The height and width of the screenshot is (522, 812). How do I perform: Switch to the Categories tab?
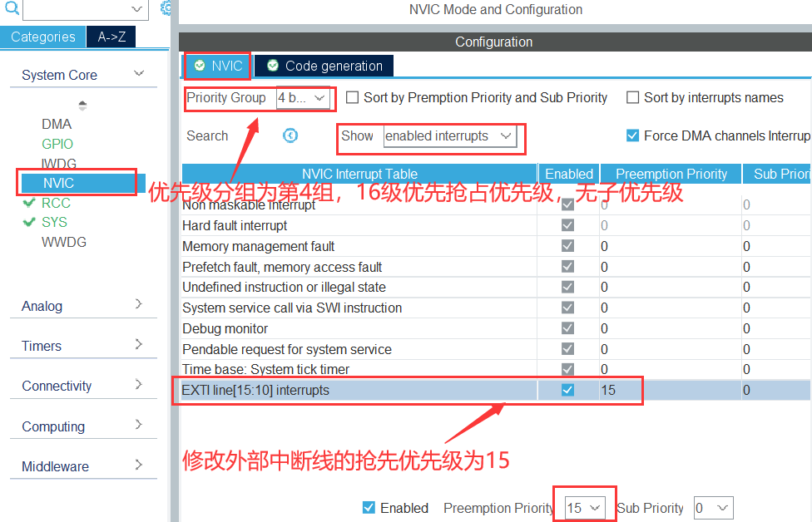click(x=42, y=37)
